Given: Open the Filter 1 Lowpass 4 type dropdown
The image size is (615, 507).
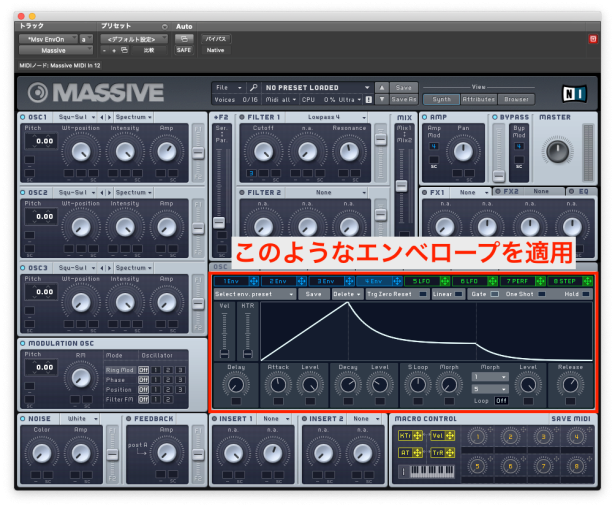Looking at the screenshot, I should click(x=323, y=117).
